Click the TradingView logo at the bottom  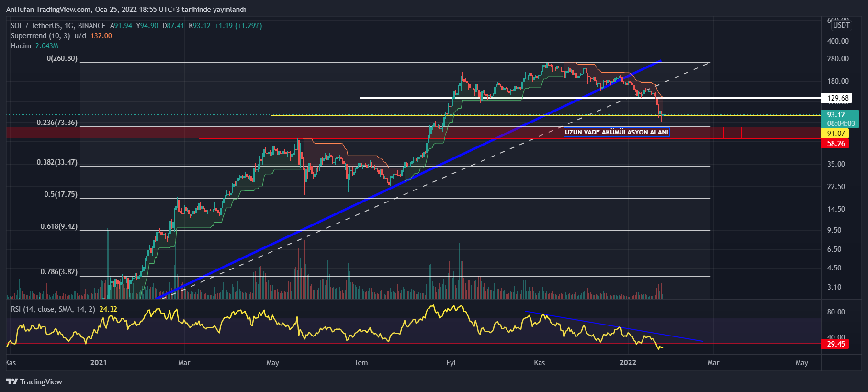[x=34, y=381]
